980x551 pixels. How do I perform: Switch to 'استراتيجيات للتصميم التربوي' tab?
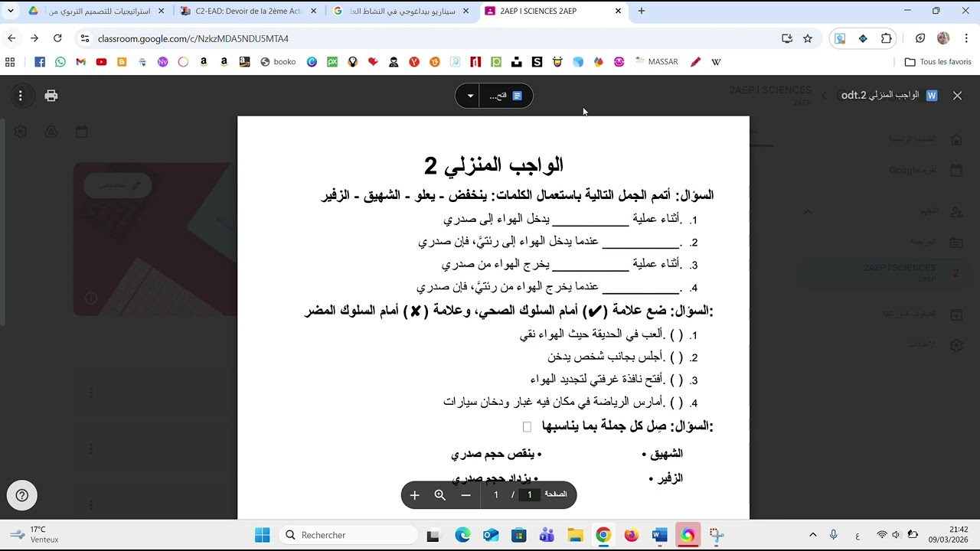pyautogui.click(x=97, y=11)
